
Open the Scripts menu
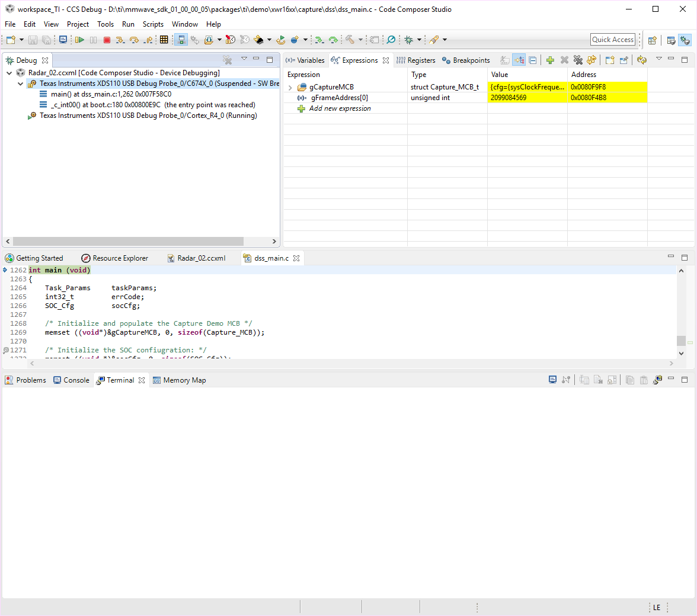(x=153, y=24)
